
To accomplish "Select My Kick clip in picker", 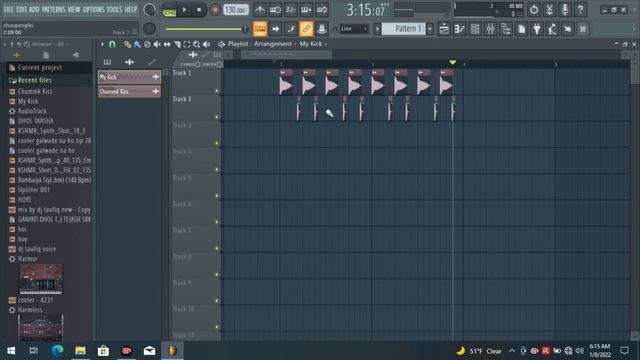I will pos(129,77).
